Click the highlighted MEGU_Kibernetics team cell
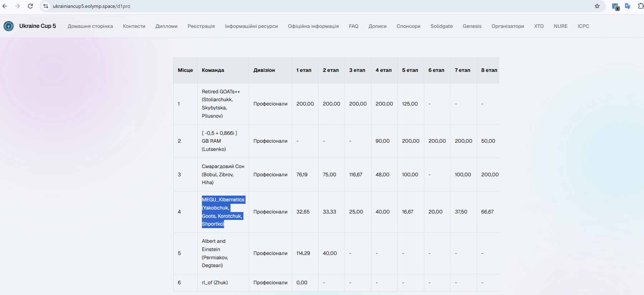This screenshot has width=644, height=295. (223, 212)
